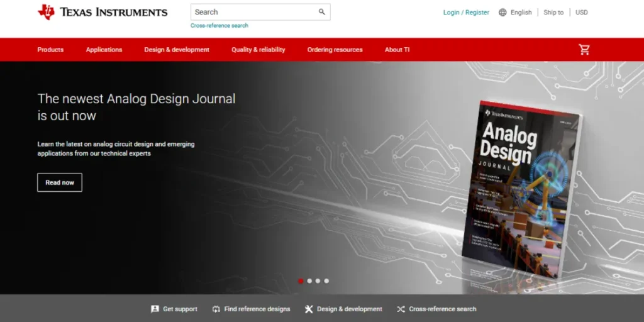Click the globe language icon
The image size is (644, 322).
coord(502,13)
